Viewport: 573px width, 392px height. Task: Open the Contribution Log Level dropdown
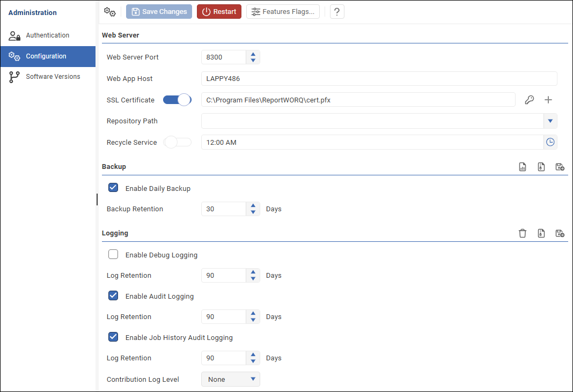coord(231,379)
